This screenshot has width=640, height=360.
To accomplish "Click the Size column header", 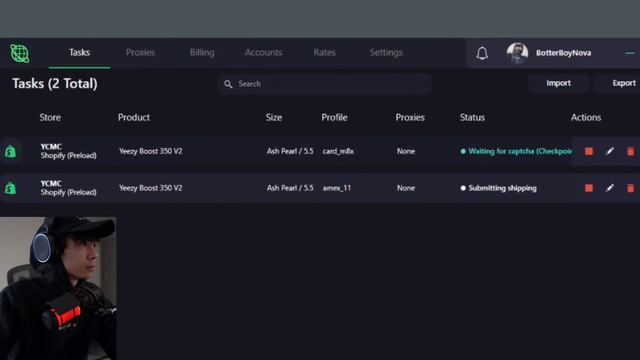I will [274, 118].
